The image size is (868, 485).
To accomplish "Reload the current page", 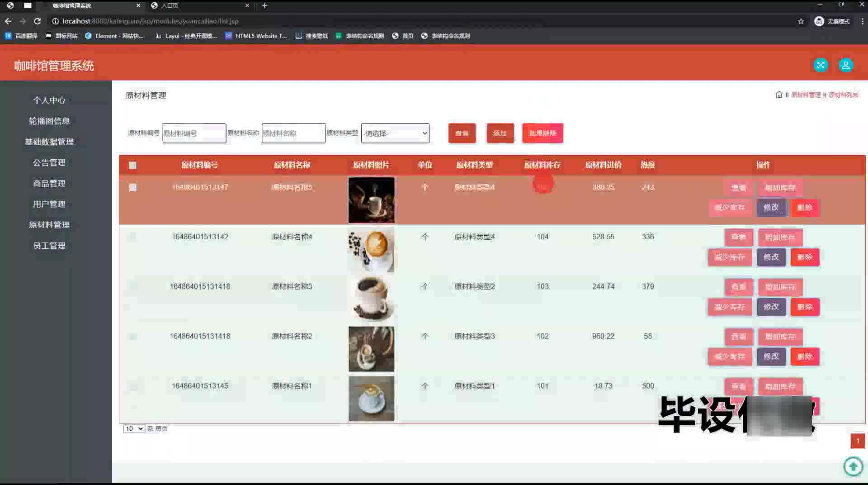I will (38, 21).
